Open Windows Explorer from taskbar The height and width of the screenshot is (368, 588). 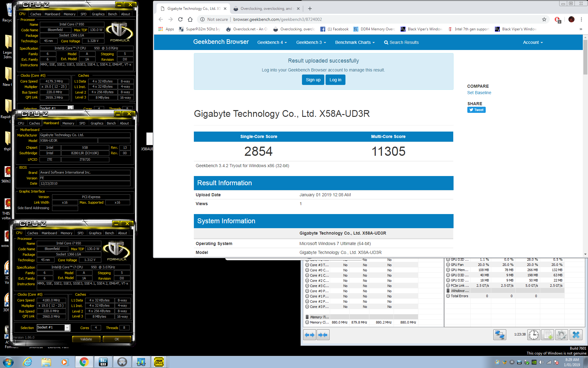click(x=46, y=362)
